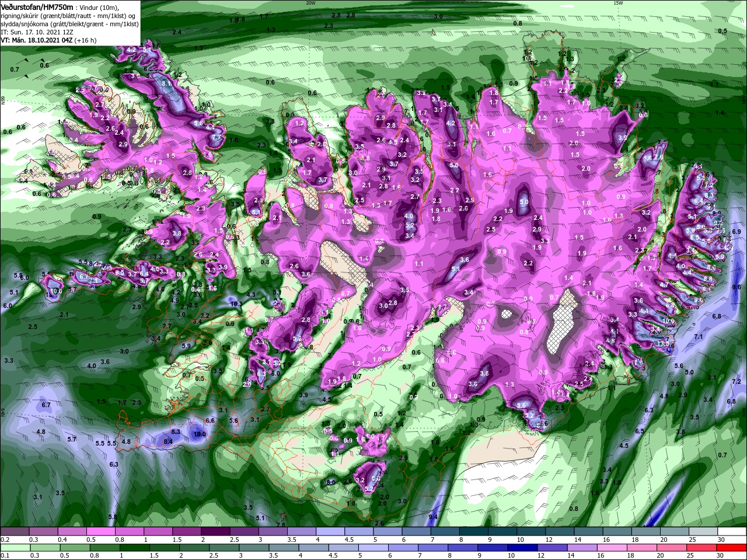
Task: Click the 20W longitude label
Action: [310, 3]
